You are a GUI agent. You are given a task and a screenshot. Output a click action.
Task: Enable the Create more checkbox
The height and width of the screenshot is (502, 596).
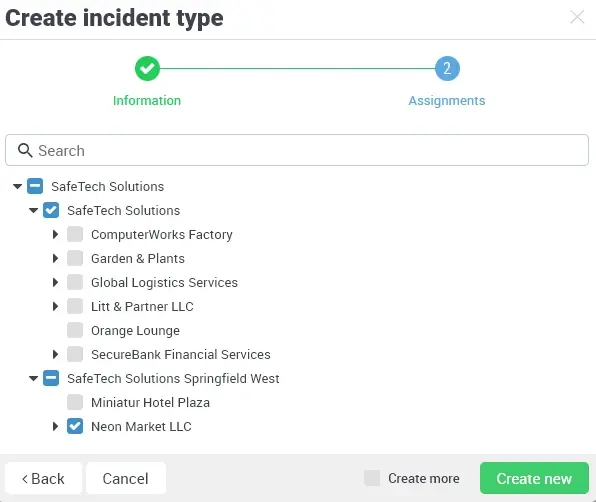372,478
